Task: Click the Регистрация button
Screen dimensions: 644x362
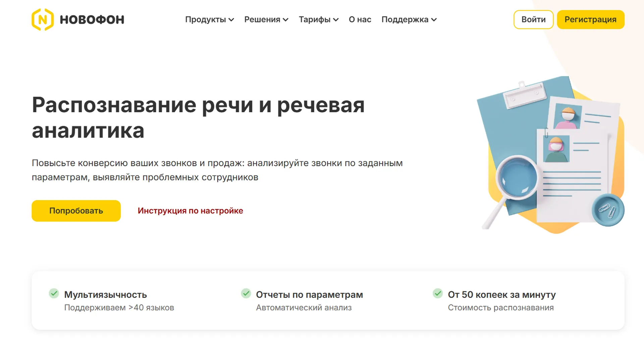Action: [590, 19]
